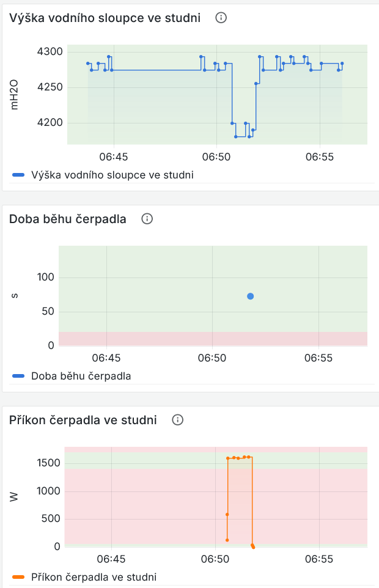Click orange plateau at 1600 W in power chart
379x588 pixels.
tap(240, 457)
